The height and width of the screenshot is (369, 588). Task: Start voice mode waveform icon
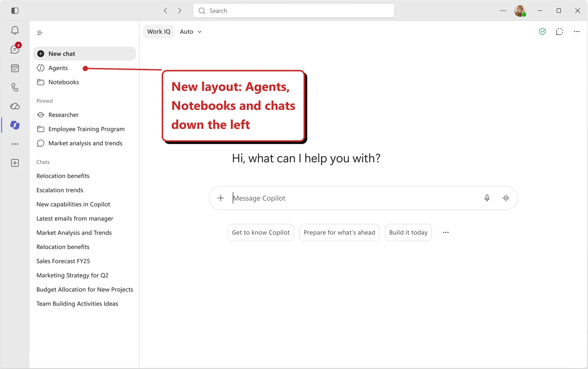pyautogui.click(x=506, y=198)
